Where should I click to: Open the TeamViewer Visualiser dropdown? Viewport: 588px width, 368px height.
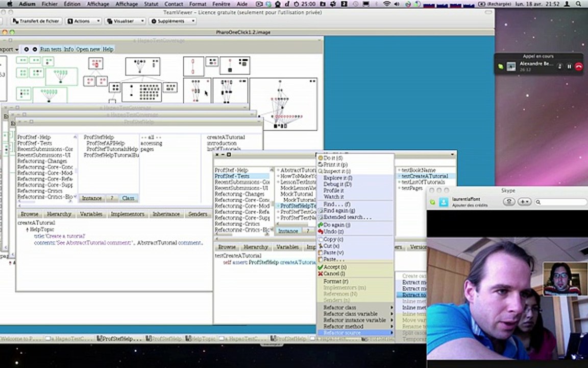[125, 21]
